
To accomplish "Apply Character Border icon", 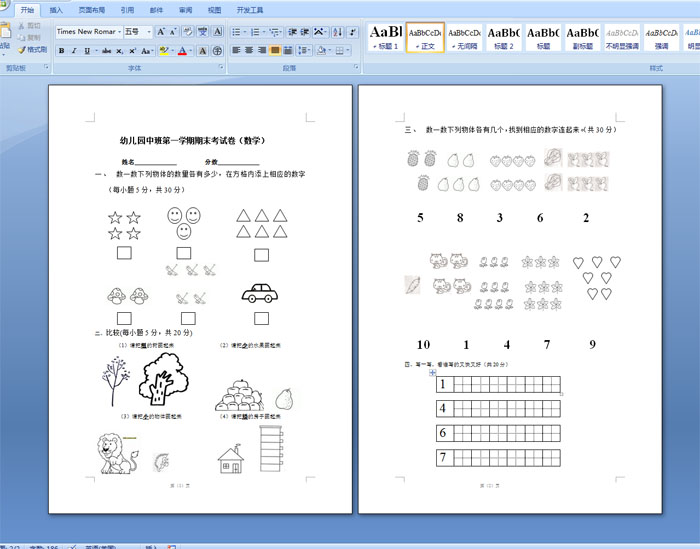I will click(x=217, y=32).
